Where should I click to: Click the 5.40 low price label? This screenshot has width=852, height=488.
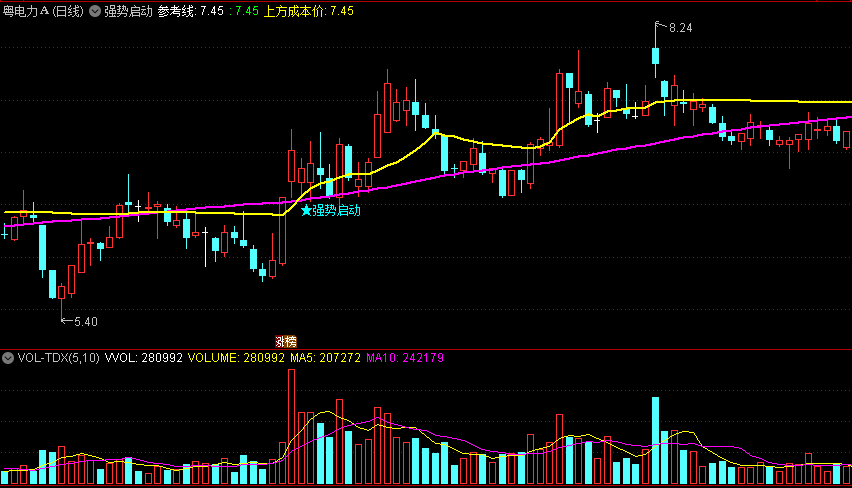pyautogui.click(x=86, y=322)
